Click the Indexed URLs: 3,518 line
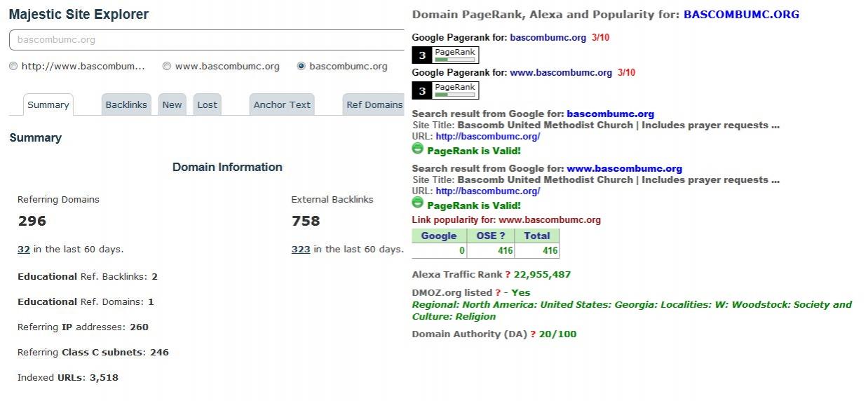 click(68, 378)
